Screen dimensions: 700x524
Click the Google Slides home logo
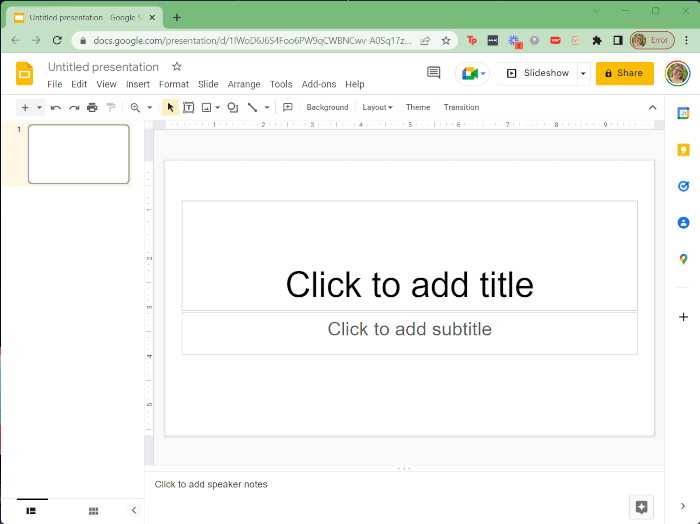tap(25, 73)
